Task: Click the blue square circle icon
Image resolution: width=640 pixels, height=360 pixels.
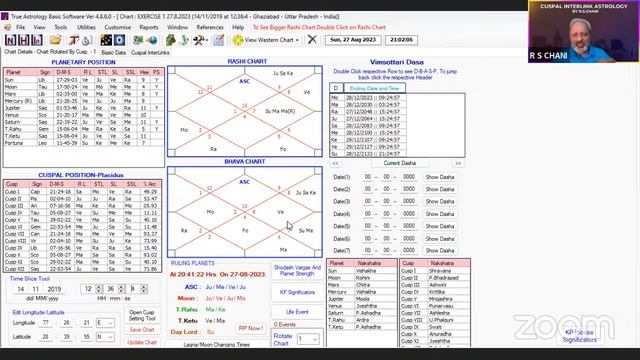Action: click(x=120, y=40)
